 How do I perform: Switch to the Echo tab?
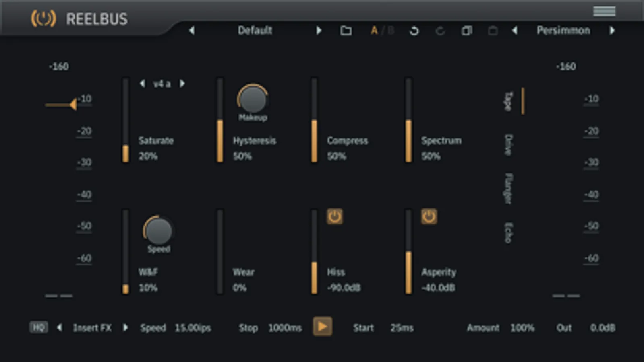click(509, 232)
